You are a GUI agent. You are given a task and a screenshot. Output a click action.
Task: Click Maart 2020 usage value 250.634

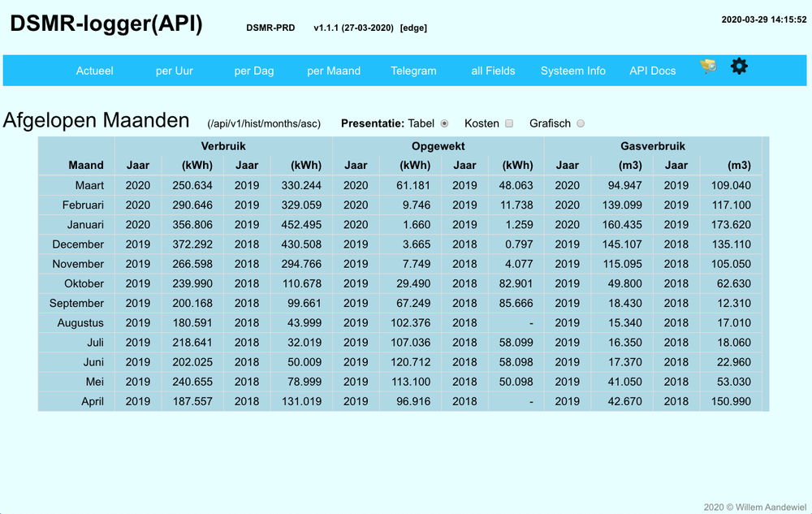(x=192, y=185)
